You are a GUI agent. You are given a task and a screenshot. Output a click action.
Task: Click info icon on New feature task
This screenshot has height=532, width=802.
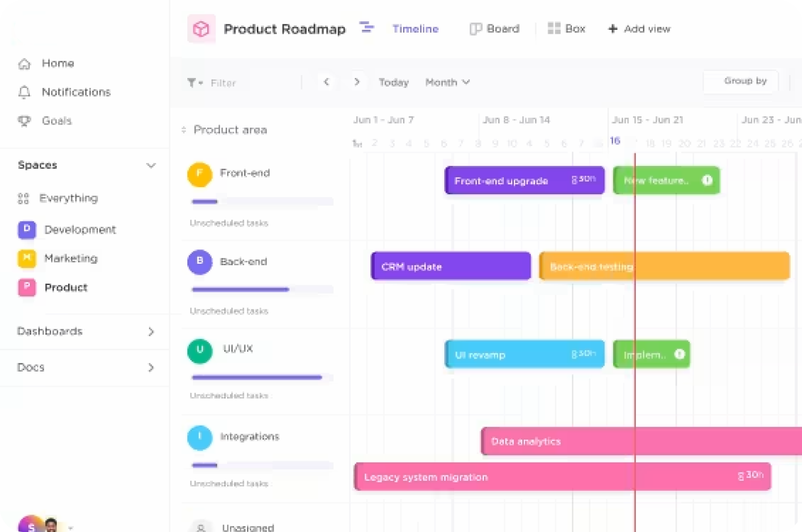point(707,180)
